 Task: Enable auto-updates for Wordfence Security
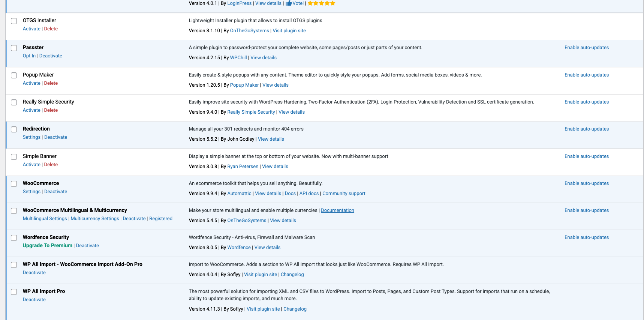(587, 237)
